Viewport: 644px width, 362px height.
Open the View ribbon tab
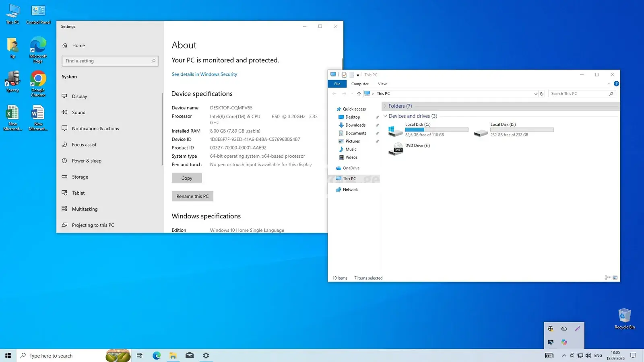(x=382, y=84)
